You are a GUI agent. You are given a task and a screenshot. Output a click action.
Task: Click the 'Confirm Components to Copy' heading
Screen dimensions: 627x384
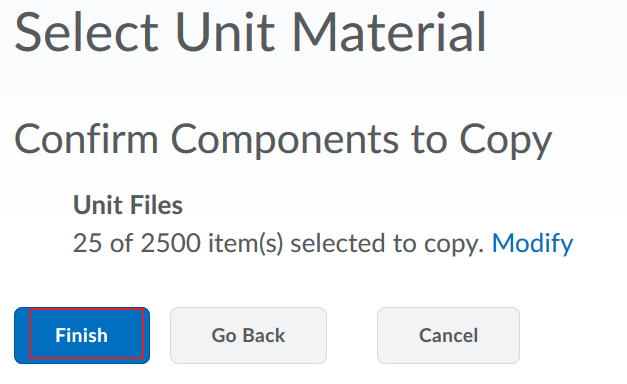pos(283,139)
